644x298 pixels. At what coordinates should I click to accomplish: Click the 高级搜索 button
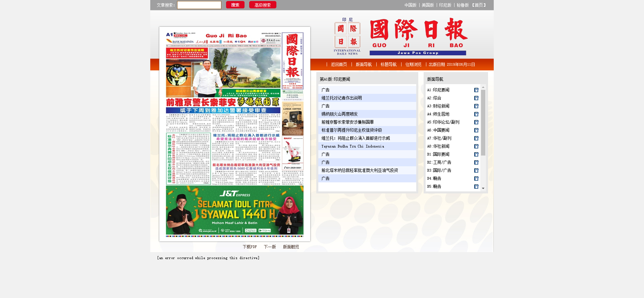coord(263,5)
